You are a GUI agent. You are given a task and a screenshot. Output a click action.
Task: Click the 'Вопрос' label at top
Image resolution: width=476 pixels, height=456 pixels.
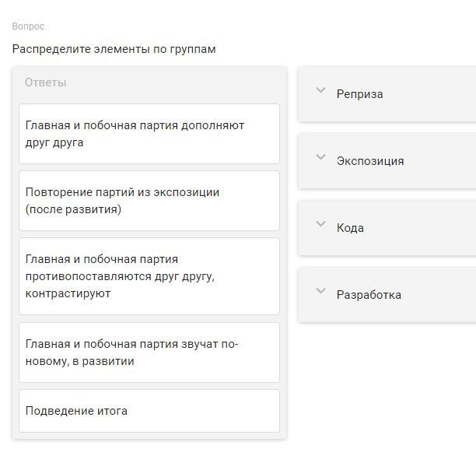pos(29,26)
